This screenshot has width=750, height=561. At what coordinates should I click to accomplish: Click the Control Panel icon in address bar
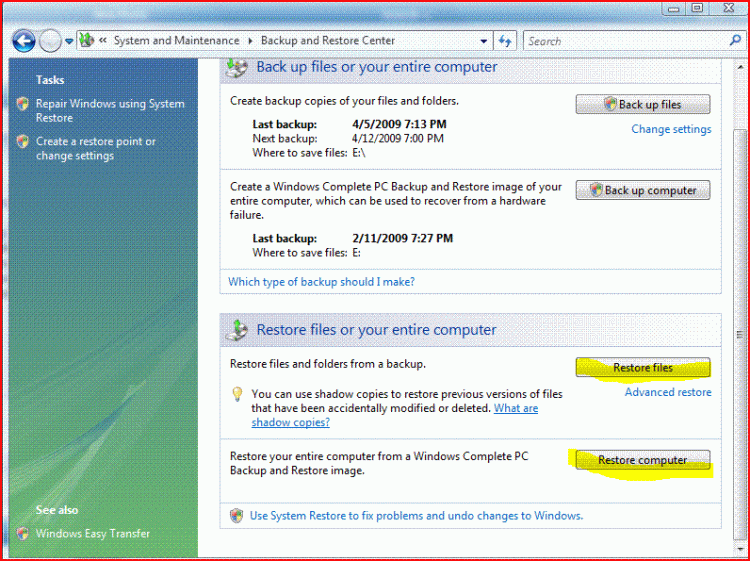[x=87, y=41]
